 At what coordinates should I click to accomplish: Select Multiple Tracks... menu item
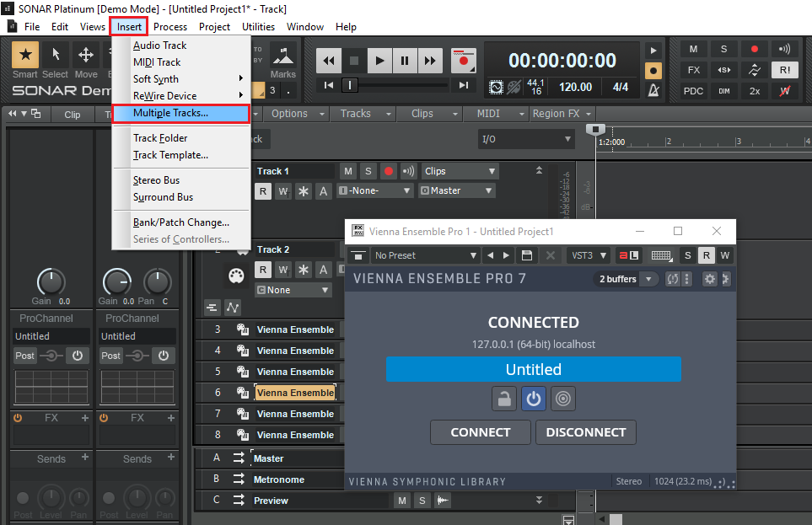[x=181, y=114]
